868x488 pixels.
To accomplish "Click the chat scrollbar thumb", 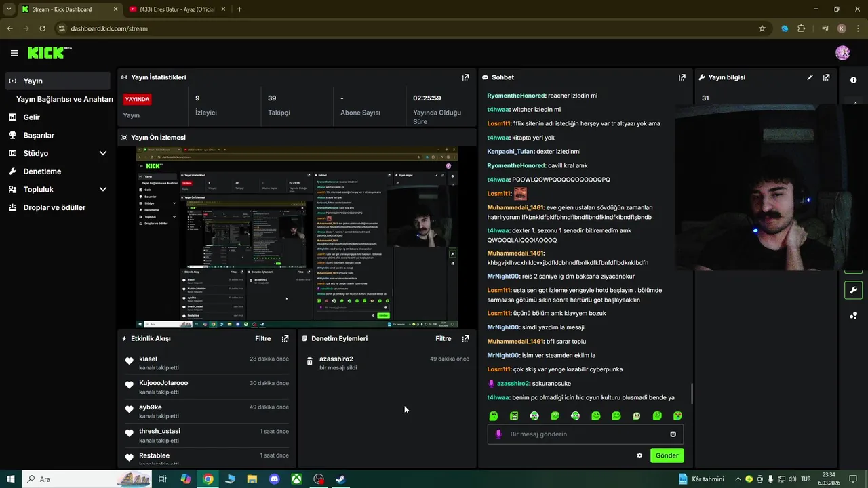I will click(x=692, y=393).
